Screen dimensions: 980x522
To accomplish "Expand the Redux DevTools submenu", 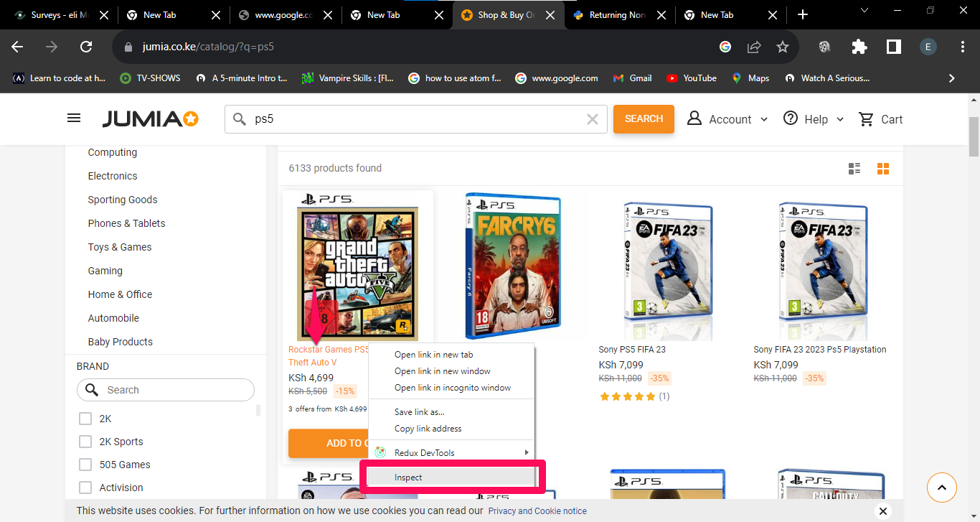I will point(452,453).
